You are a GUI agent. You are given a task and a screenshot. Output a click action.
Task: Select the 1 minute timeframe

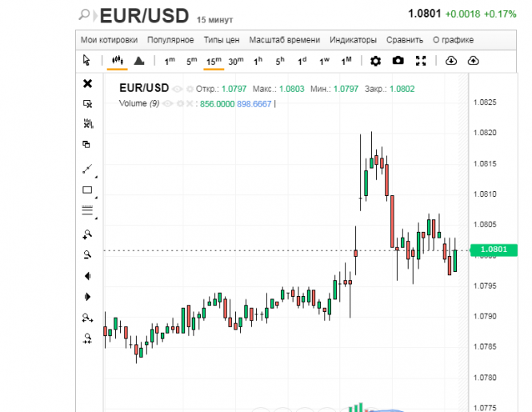pos(170,61)
